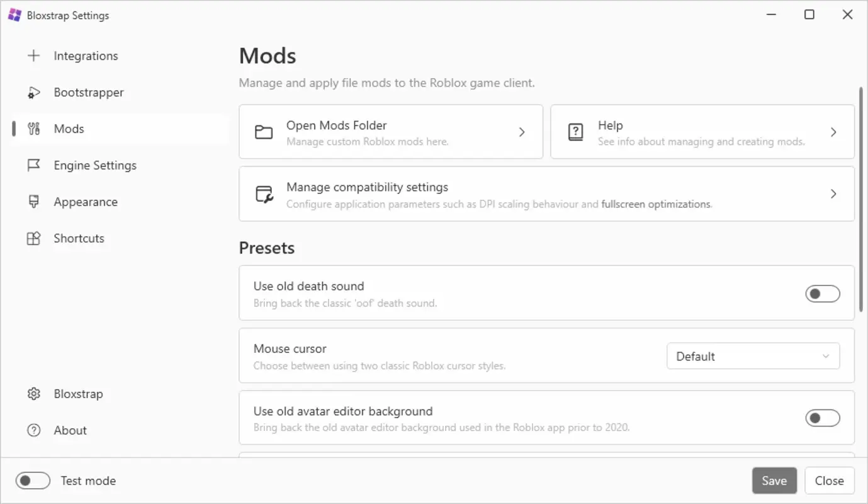Click the Shortcuts gift icon

pos(34,238)
